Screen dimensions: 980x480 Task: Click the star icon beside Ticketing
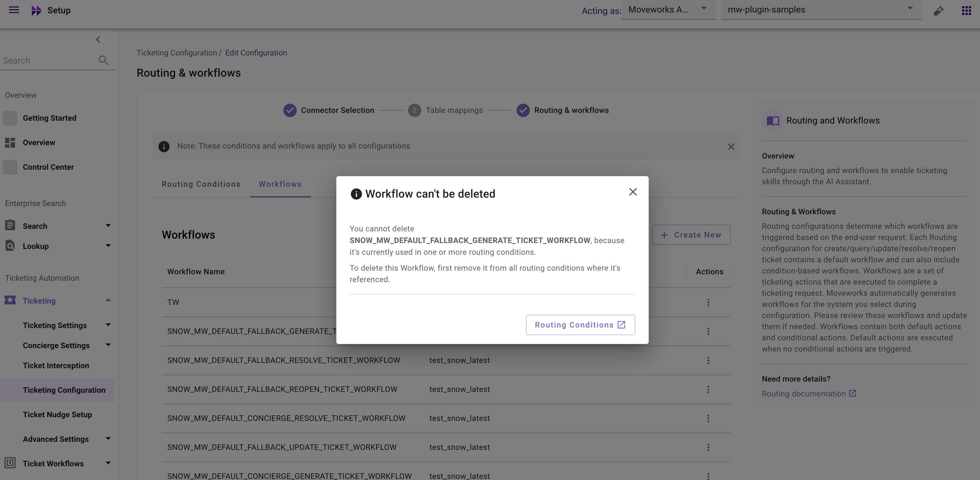9,300
